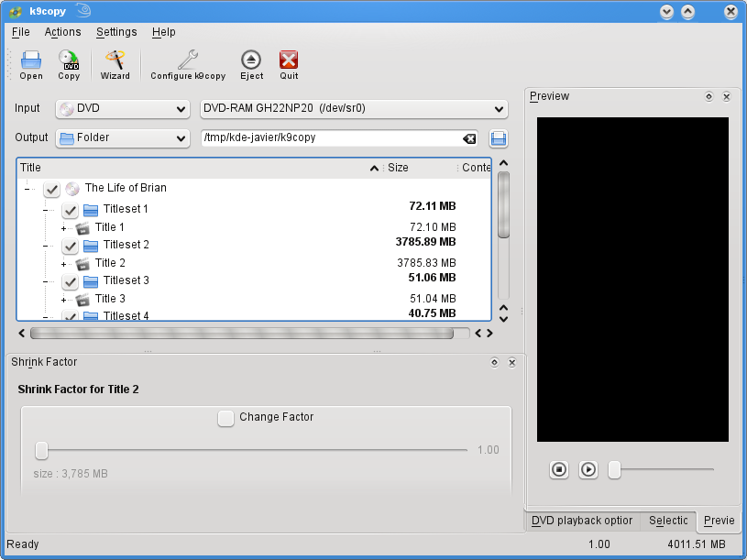Sort by the Title column header

tap(200, 168)
